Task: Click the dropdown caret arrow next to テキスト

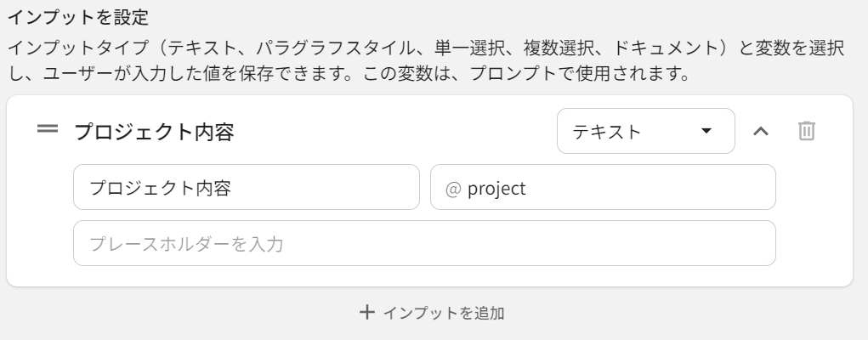Action: tap(706, 132)
